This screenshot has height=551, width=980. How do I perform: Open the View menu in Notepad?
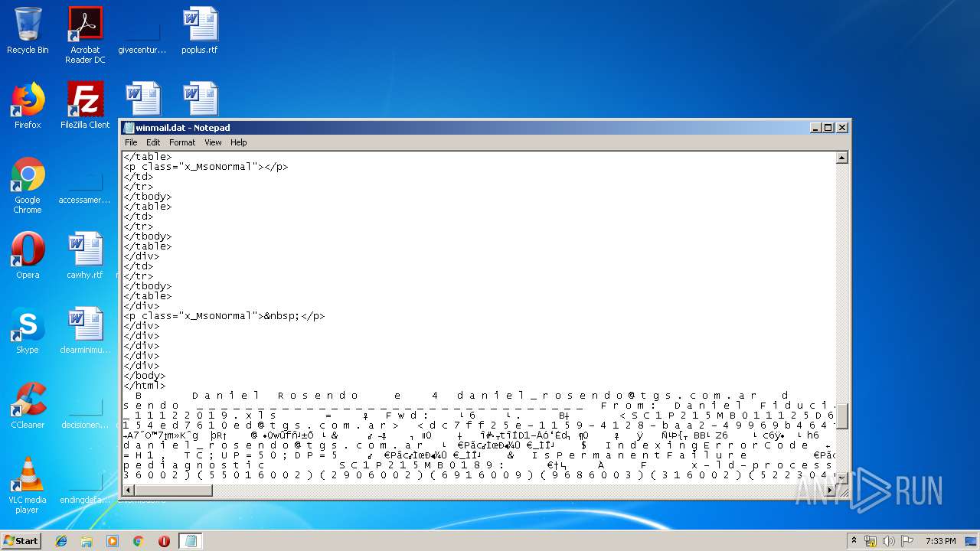[x=213, y=142]
